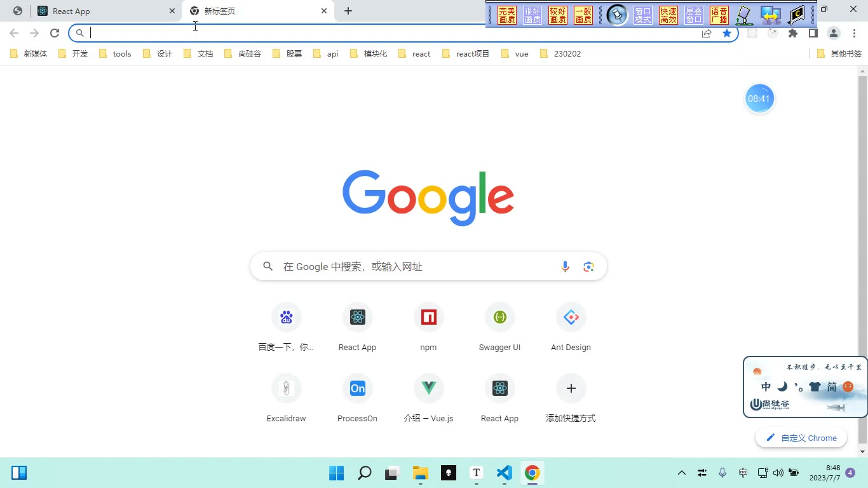The height and width of the screenshot is (488, 868).
Task: Toggle 中 Chinese input mode on IME bar
Action: [x=766, y=386]
